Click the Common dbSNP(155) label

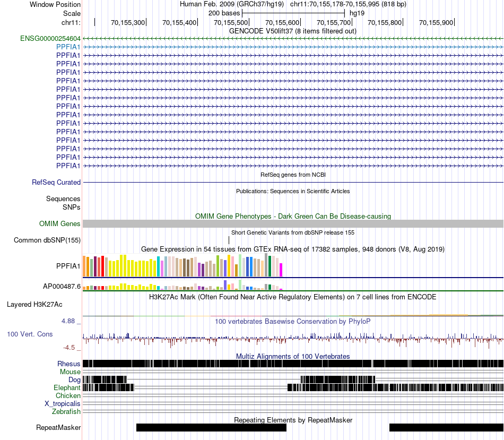click(47, 240)
